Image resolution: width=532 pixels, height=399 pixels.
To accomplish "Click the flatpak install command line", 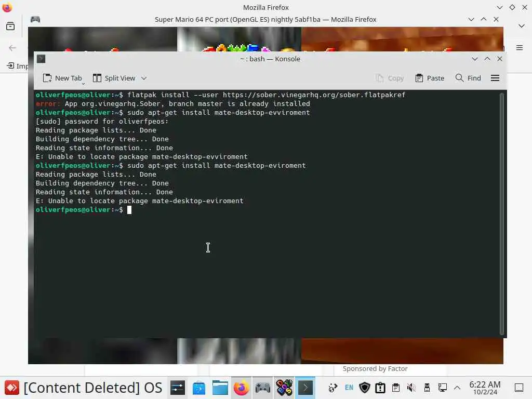I will (220, 95).
